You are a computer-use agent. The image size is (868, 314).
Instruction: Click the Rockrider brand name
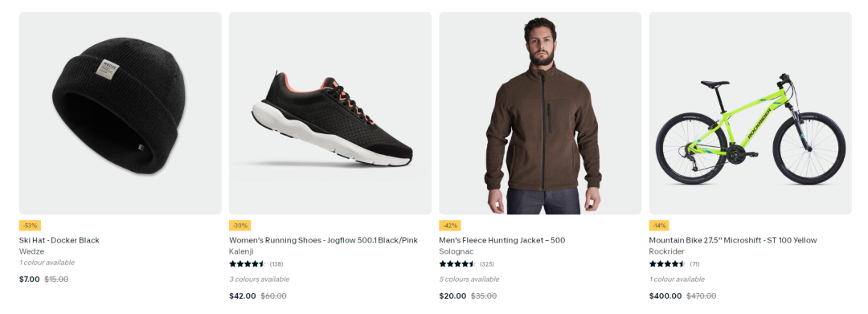(x=667, y=251)
